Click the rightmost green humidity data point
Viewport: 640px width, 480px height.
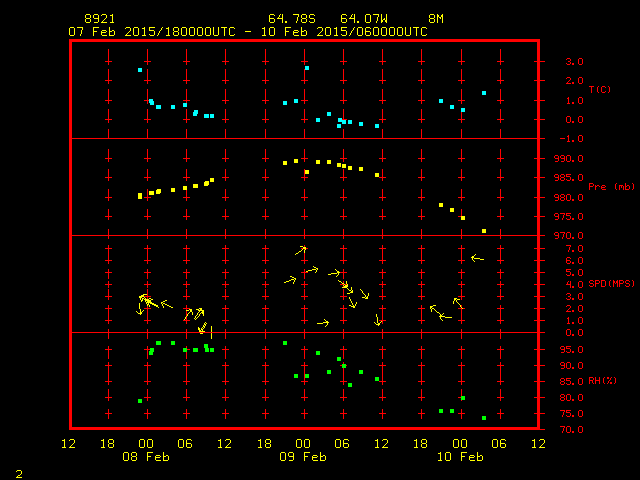(x=484, y=418)
